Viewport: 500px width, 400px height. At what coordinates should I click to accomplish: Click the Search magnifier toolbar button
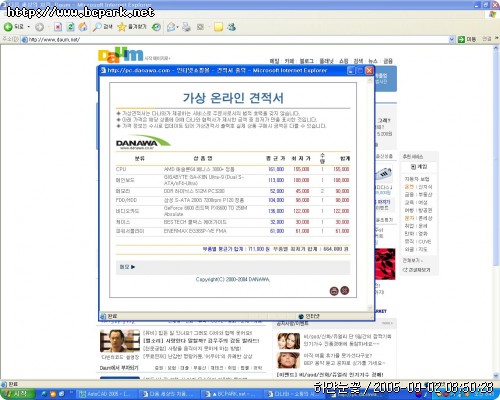coord(102,27)
